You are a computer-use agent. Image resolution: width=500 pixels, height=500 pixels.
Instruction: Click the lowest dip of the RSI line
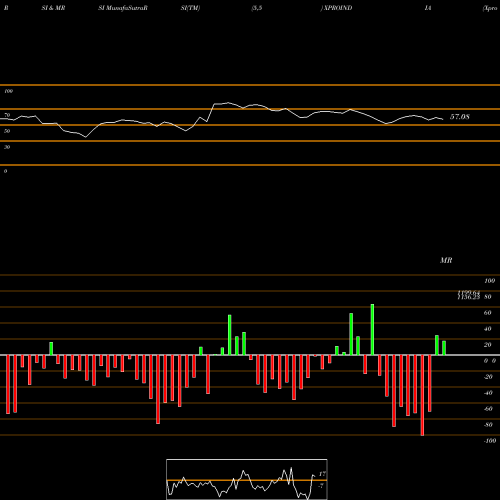click(x=86, y=137)
